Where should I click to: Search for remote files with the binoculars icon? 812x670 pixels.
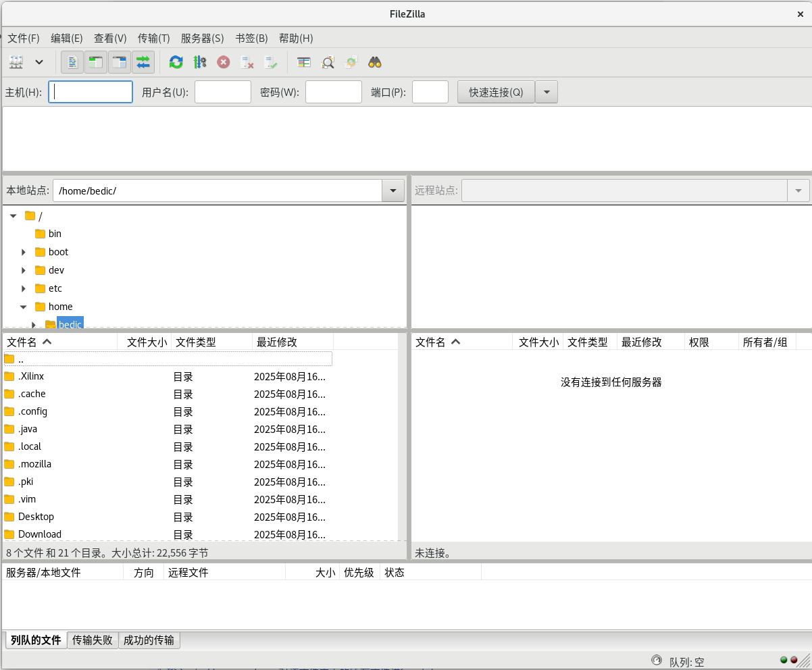(375, 61)
